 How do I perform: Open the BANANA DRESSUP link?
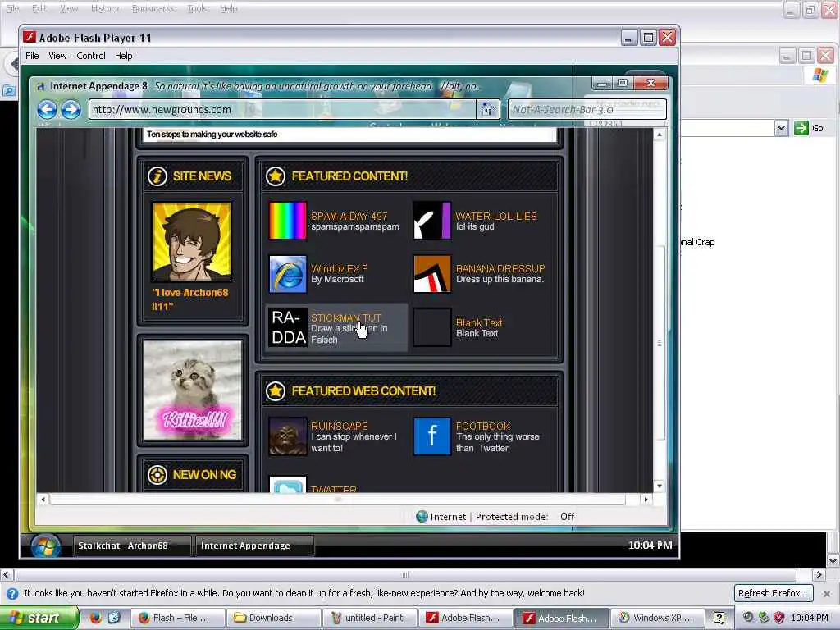click(x=500, y=268)
